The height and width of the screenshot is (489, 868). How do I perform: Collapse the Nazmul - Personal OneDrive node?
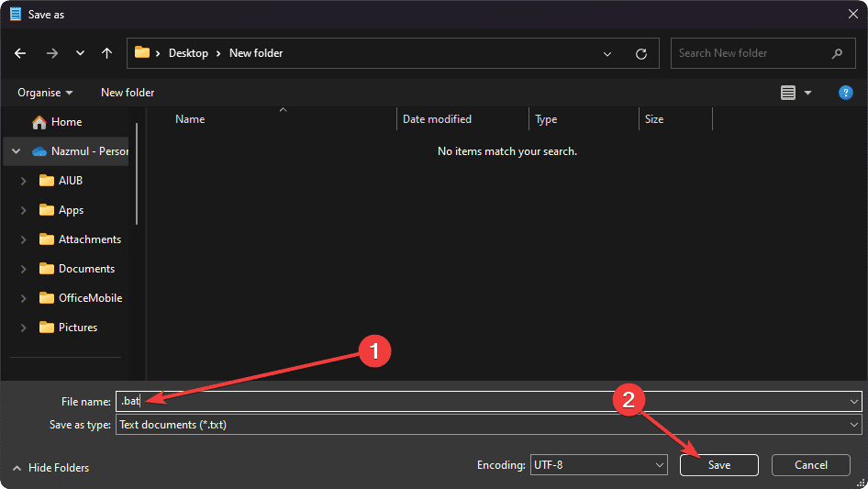point(16,151)
